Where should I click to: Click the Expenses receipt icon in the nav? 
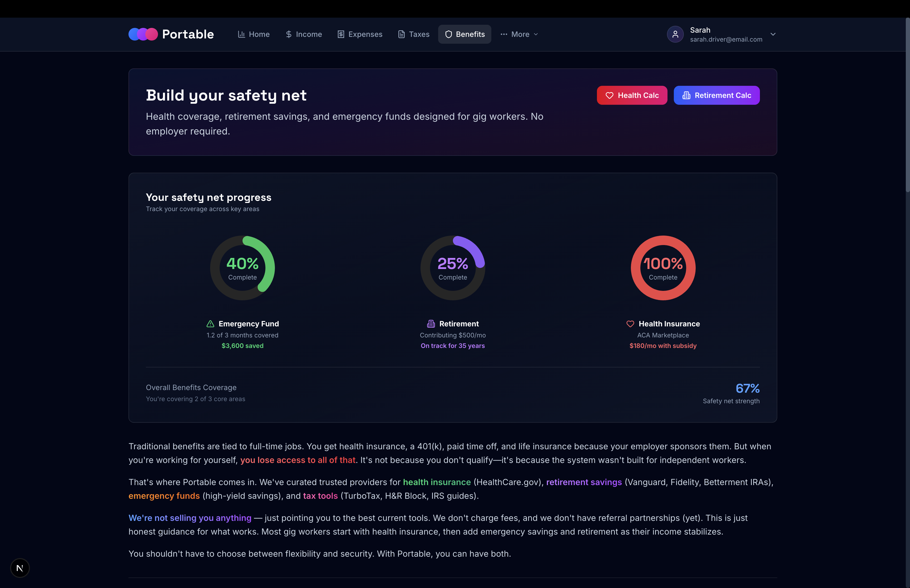[x=341, y=34]
